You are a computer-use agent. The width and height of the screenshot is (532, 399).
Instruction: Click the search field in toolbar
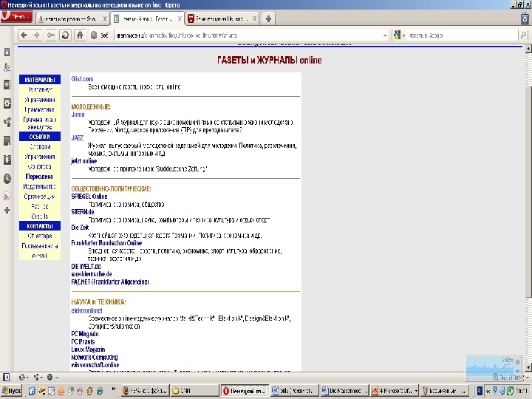[x=461, y=35]
